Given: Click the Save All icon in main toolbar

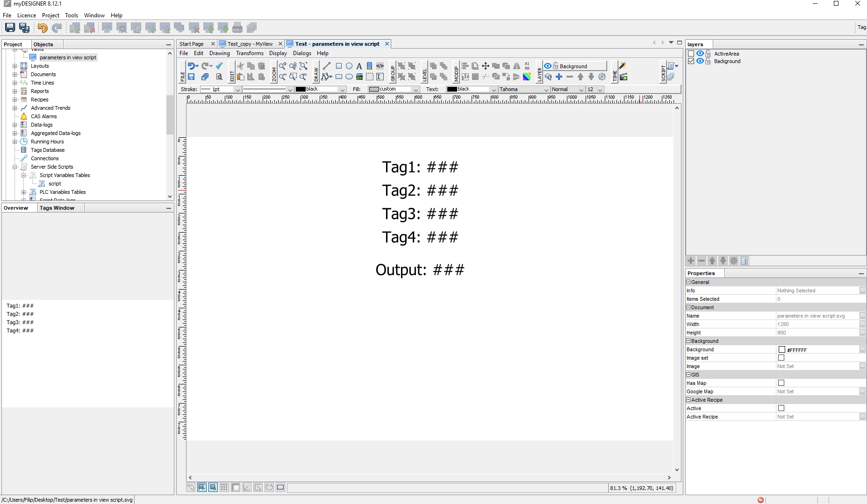Looking at the screenshot, I should pyautogui.click(x=24, y=28).
